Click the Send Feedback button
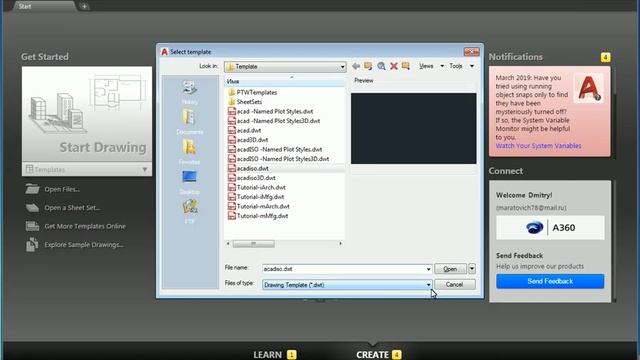The height and width of the screenshot is (360, 640). pos(550,281)
